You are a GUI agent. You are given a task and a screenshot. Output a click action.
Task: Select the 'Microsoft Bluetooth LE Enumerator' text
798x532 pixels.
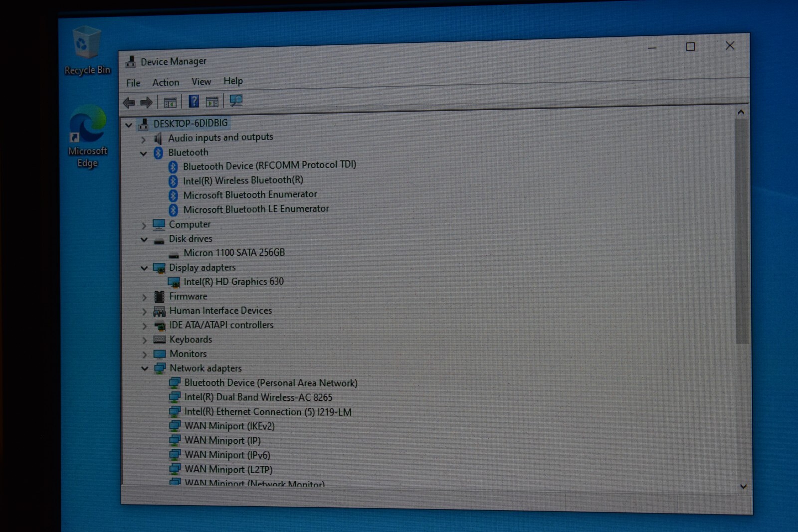(x=256, y=209)
